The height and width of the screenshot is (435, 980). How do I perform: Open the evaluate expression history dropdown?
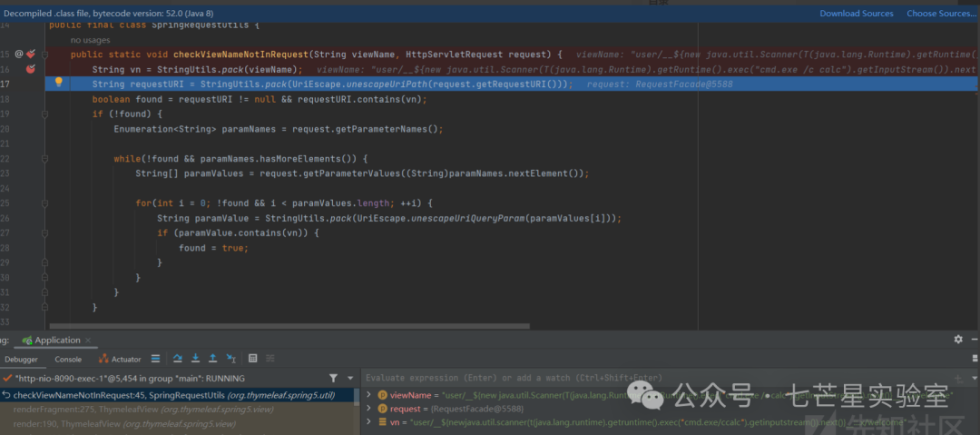click(975, 378)
